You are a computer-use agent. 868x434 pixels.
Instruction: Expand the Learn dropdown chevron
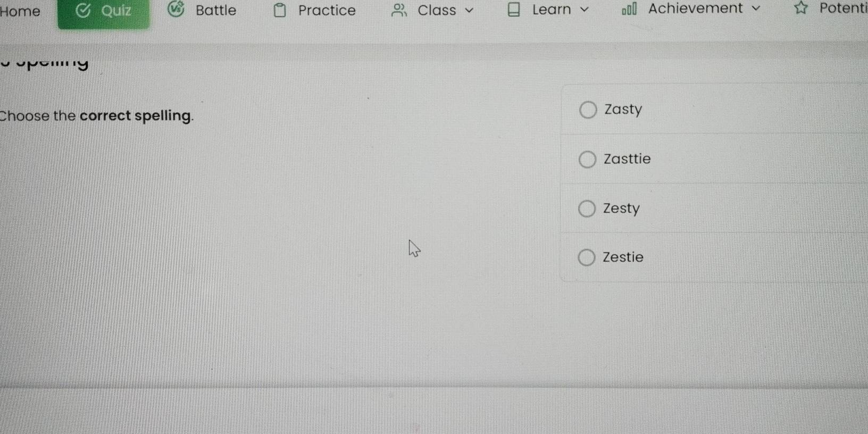click(584, 10)
